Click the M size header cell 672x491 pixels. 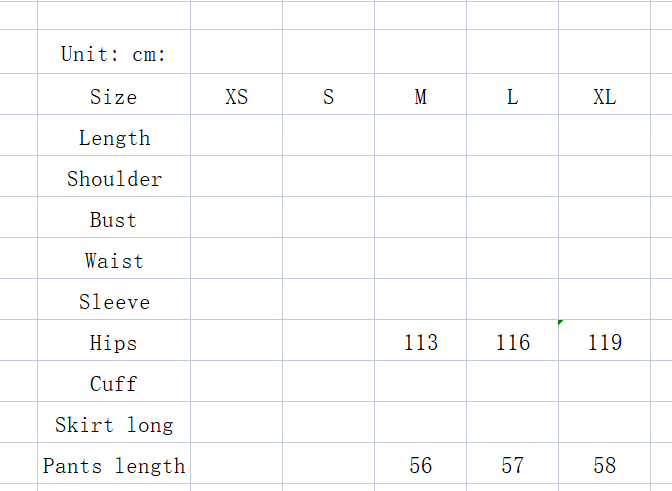(421, 97)
